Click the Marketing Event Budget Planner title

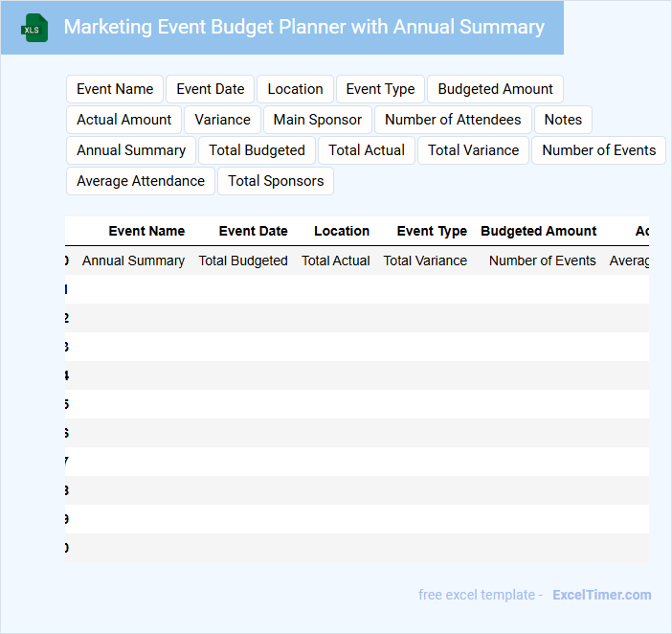point(303,27)
